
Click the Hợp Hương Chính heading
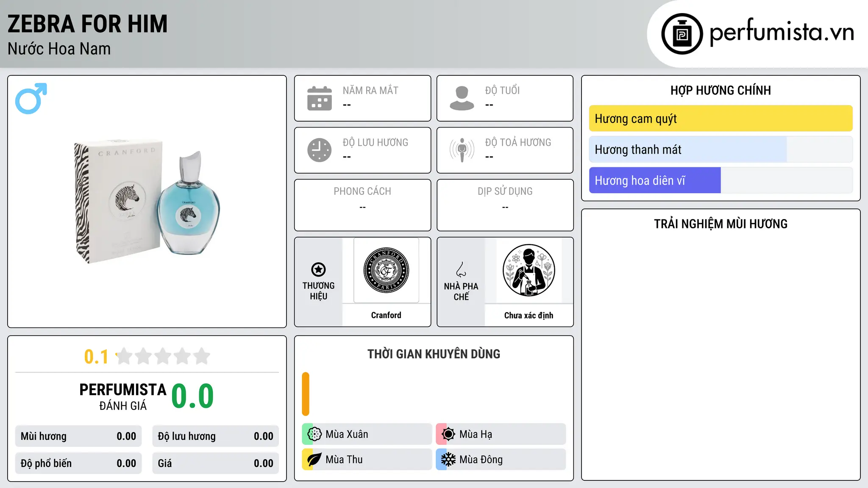click(721, 90)
